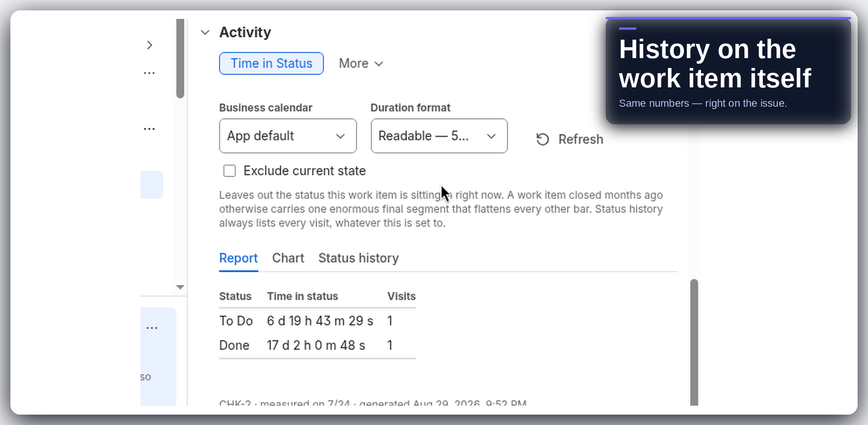Select the Time in Status button
868x425 pixels.
[x=271, y=63]
